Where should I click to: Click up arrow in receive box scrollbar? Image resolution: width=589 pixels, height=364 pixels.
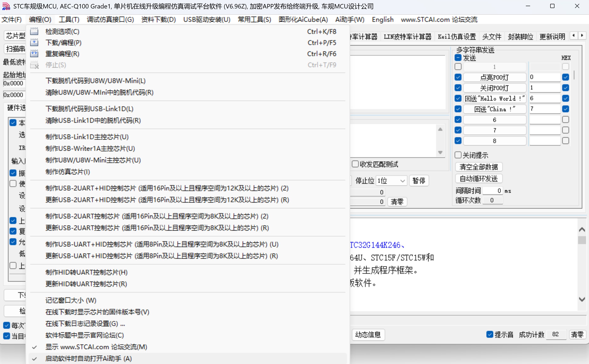(440, 129)
